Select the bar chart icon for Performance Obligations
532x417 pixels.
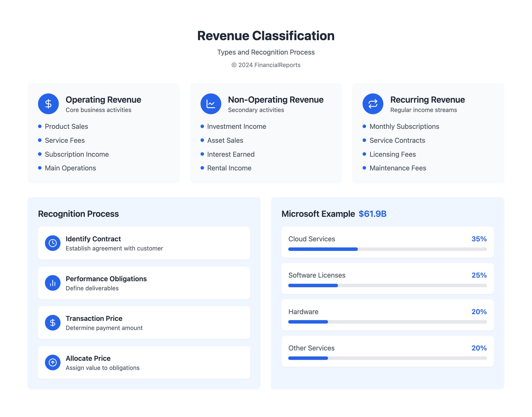52,283
